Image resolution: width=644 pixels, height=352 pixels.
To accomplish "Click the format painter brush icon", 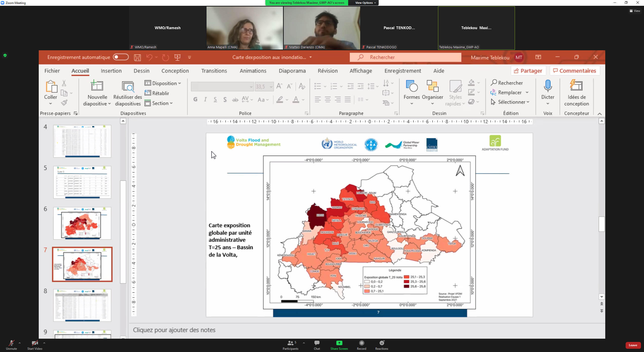I will tap(64, 103).
